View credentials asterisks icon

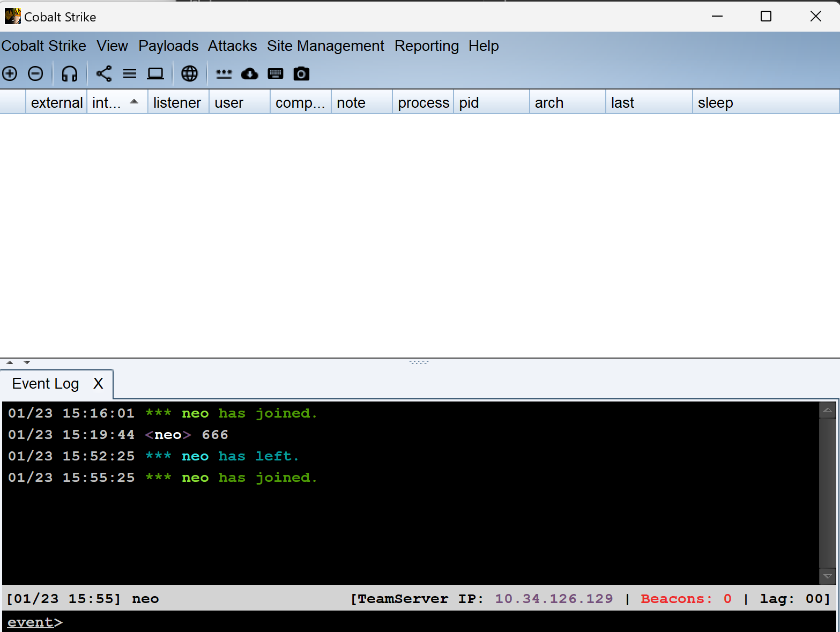[x=224, y=74]
